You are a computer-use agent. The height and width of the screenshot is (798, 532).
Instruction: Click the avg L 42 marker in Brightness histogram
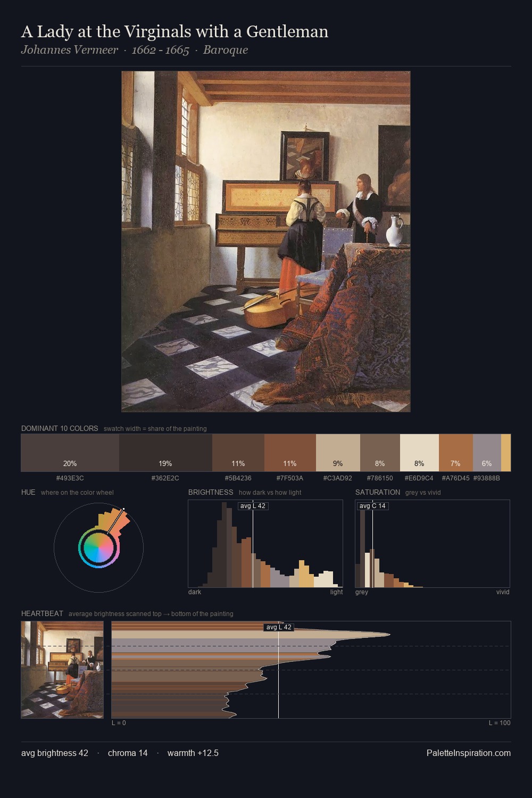tap(253, 506)
